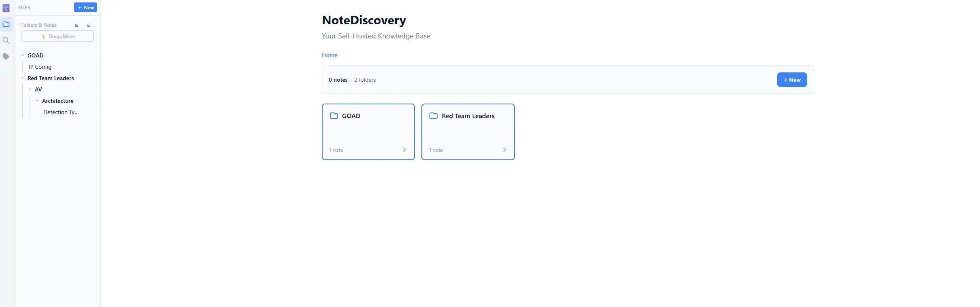Click folder icon on Red Team Leaders card

coord(434,116)
